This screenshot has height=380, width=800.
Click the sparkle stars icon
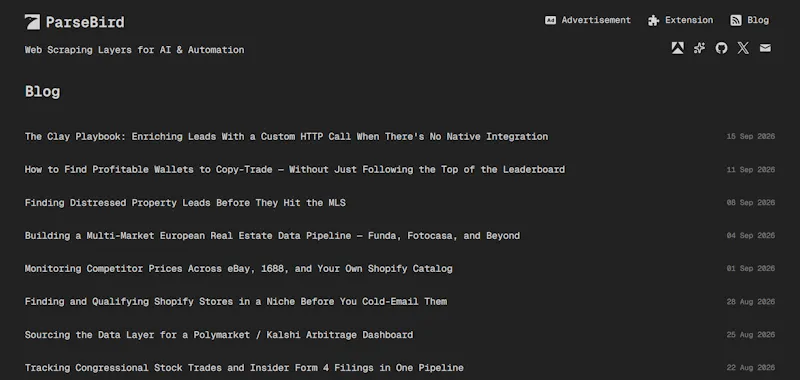pyautogui.click(x=699, y=48)
